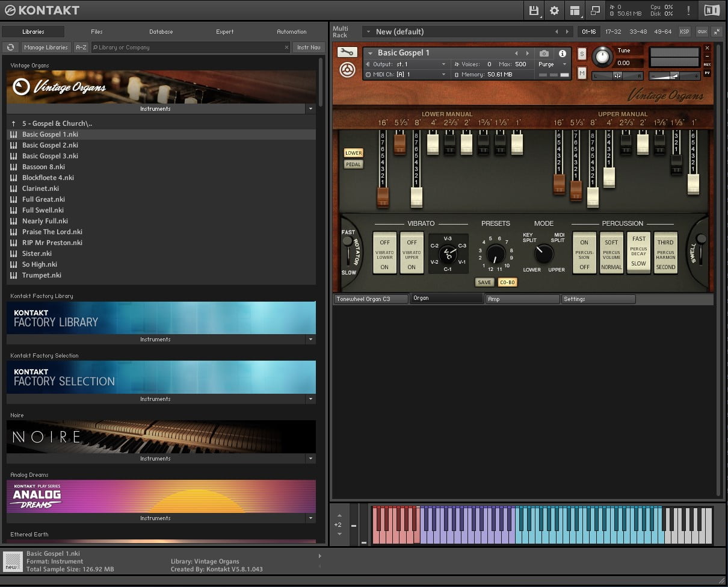Click the NI logo at top right

tap(711, 10)
